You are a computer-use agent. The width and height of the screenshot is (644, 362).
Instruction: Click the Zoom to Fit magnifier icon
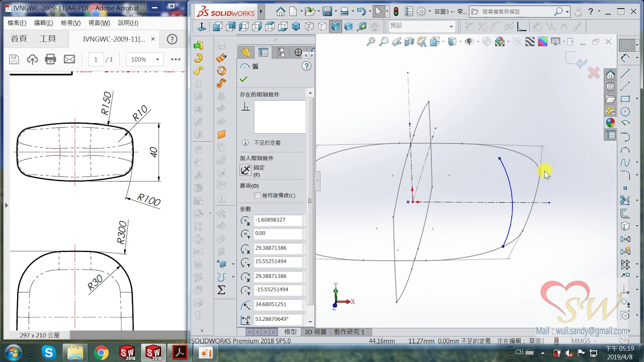[x=371, y=42]
